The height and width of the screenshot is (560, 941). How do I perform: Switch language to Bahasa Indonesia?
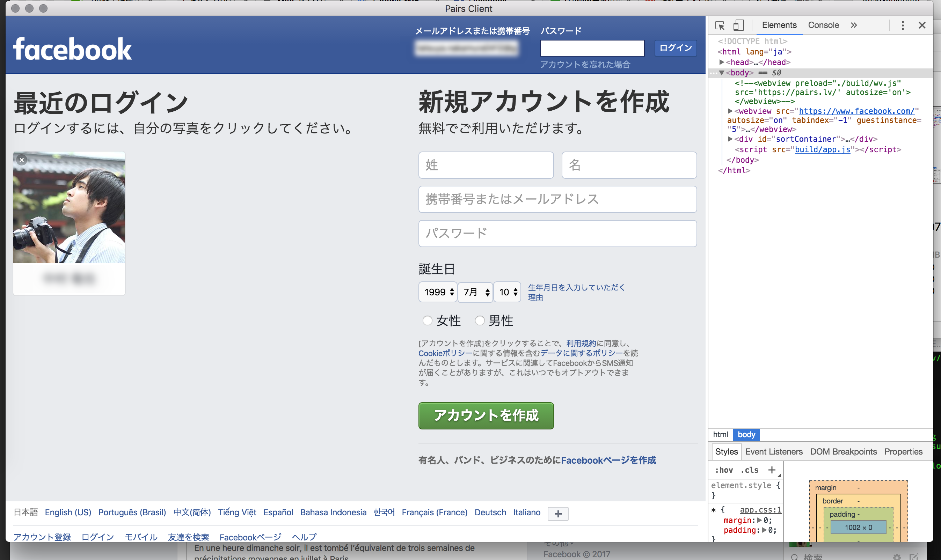(333, 513)
